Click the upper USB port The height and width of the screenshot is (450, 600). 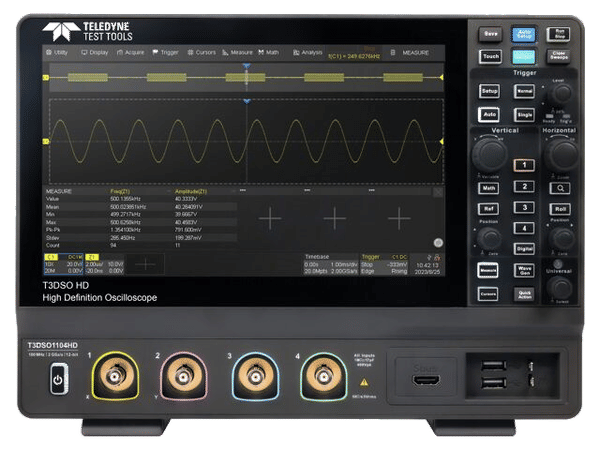click(493, 365)
